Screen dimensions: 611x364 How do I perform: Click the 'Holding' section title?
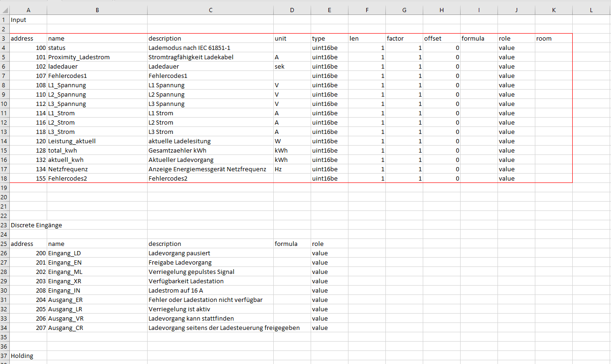(28, 356)
